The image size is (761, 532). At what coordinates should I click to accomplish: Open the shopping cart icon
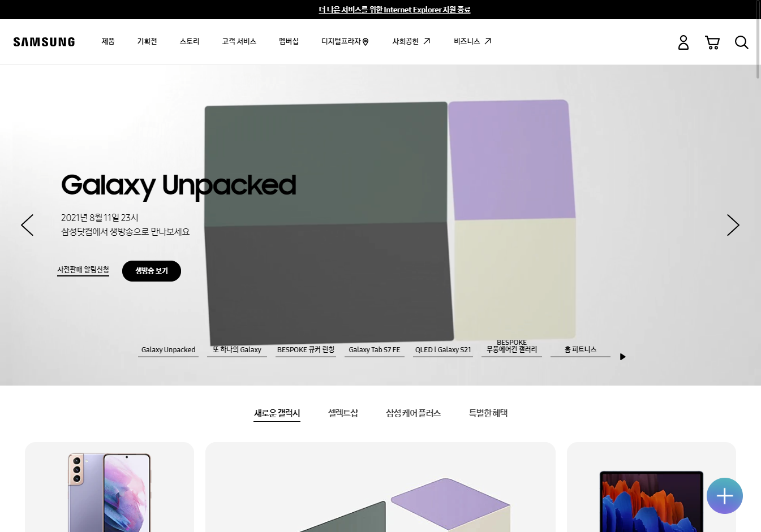(x=712, y=42)
